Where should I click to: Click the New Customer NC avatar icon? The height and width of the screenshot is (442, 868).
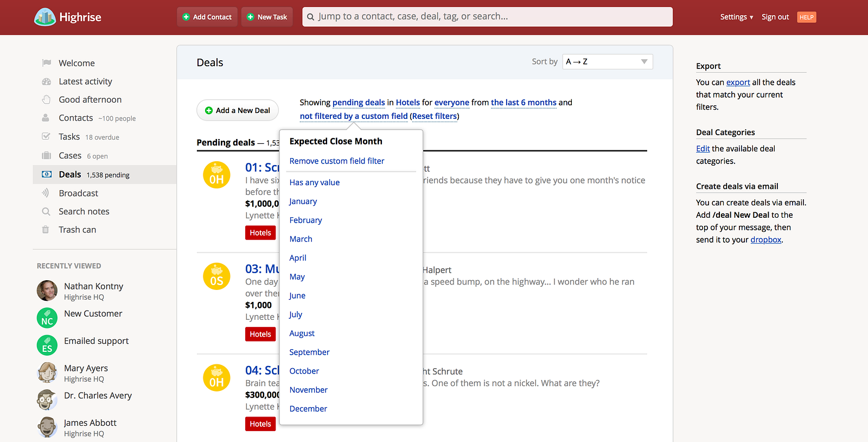47,318
